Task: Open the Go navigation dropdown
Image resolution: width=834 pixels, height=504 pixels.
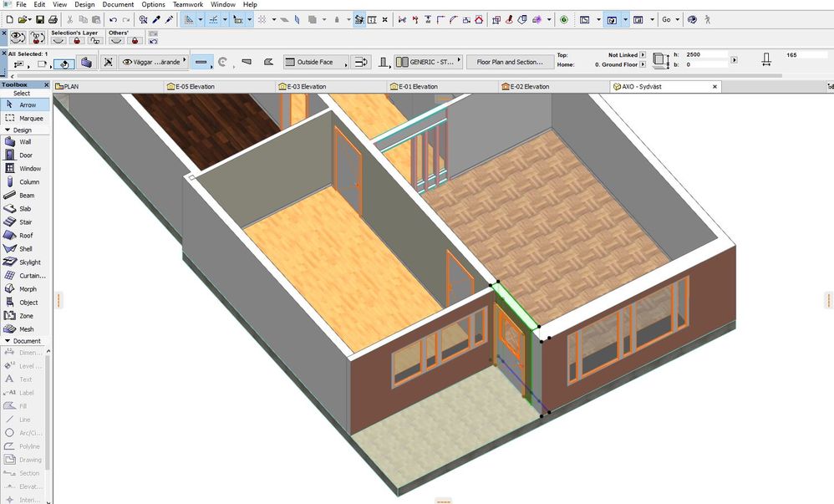Action: (671, 18)
